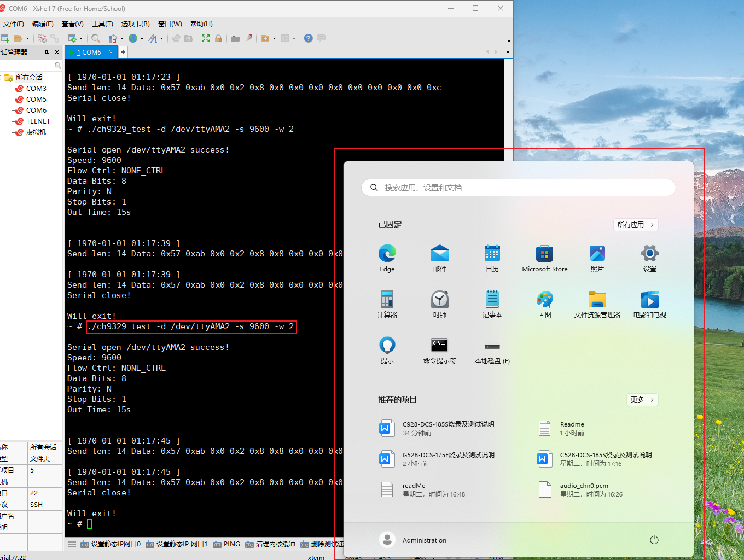Open the Mail (邮件) app
This screenshot has width=744, height=560.
click(x=440, y=259)
